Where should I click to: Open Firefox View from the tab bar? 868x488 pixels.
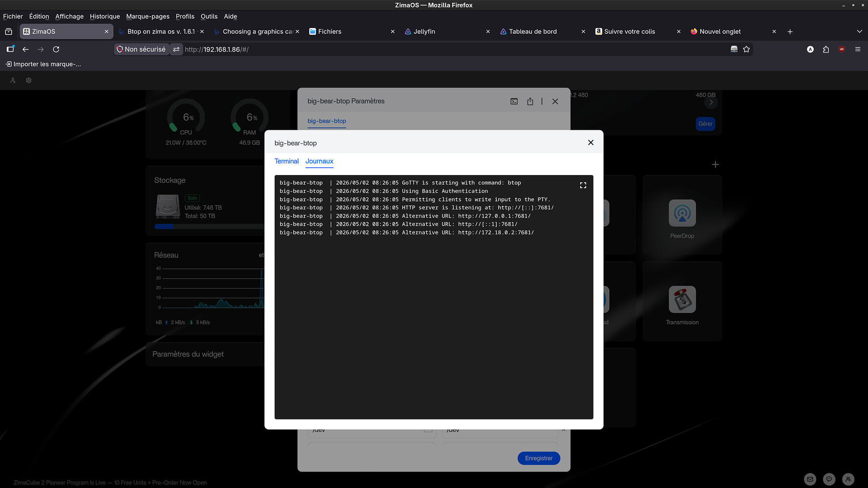click(x=9, y=31)
